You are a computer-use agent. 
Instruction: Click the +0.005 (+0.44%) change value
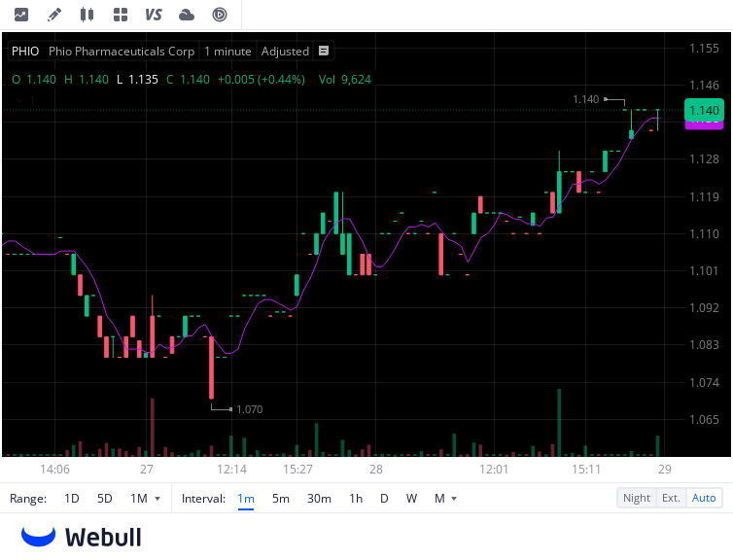(x=262, y=80)
